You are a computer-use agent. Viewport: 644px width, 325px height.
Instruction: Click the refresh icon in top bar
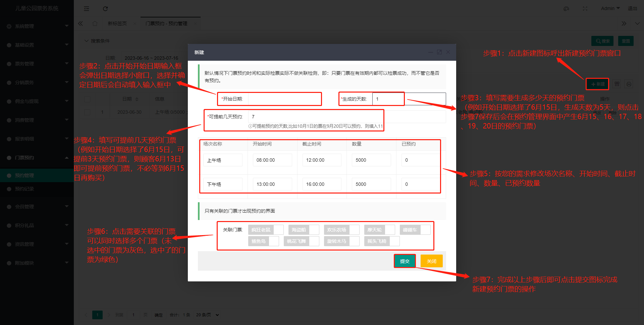(105, 9)
